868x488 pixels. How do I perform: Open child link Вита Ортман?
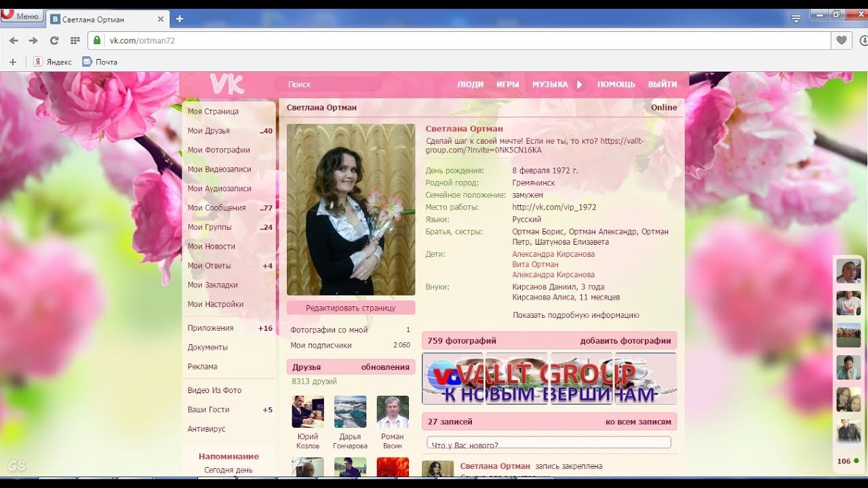click(535, 264)
